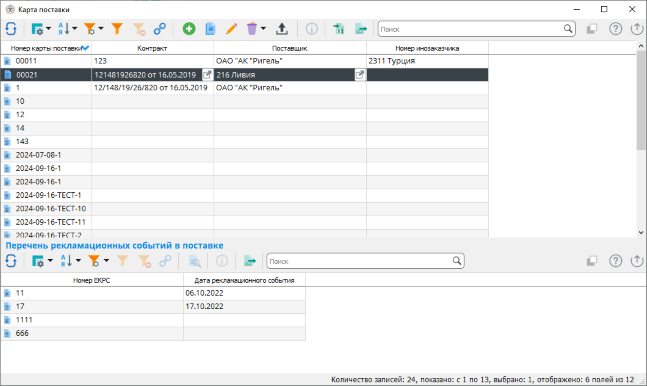
Task: Expand filter settings arrow in рекламационных событий toolbar
Action: (x=106, y=261)
